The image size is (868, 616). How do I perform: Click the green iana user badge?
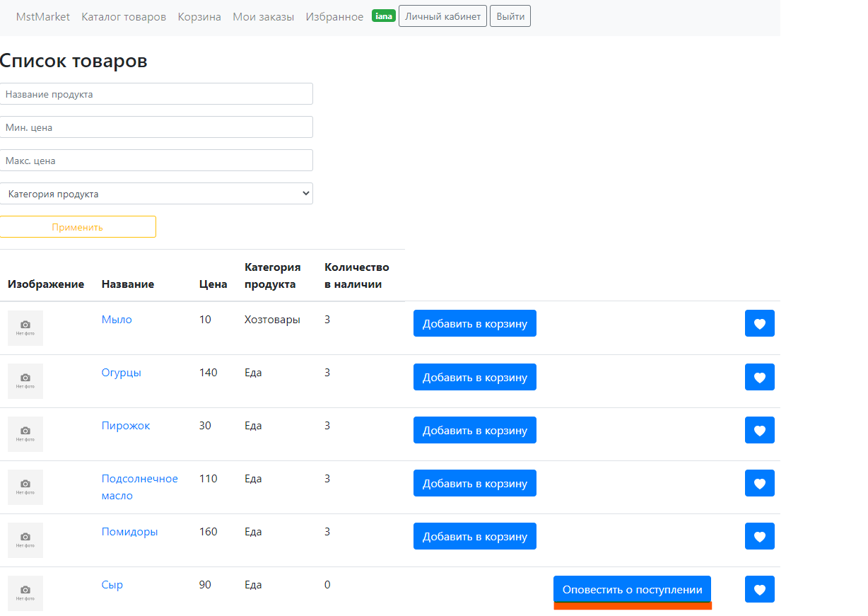coord(383,16)
